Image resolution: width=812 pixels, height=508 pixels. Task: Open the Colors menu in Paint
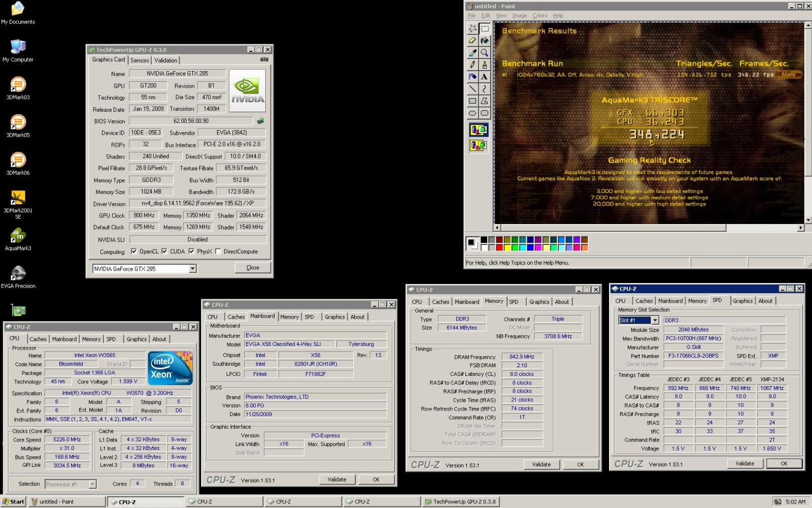540,16
